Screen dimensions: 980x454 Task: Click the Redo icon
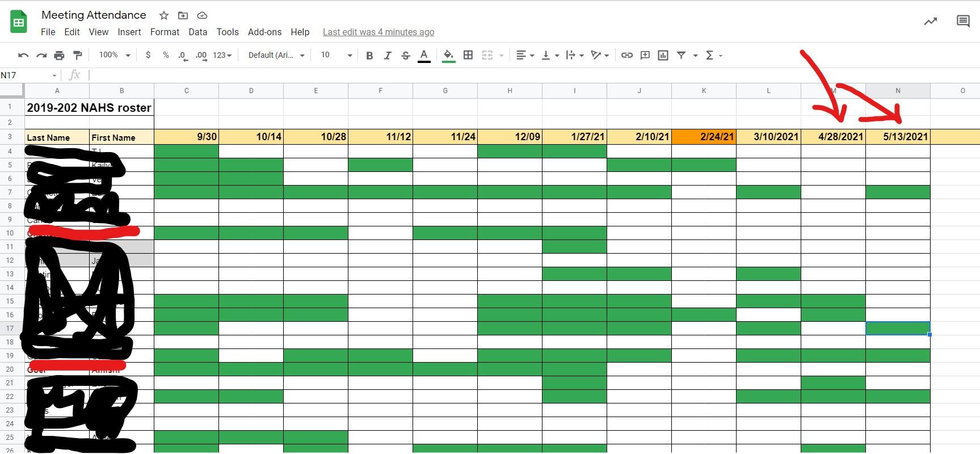tap(41, 55)
